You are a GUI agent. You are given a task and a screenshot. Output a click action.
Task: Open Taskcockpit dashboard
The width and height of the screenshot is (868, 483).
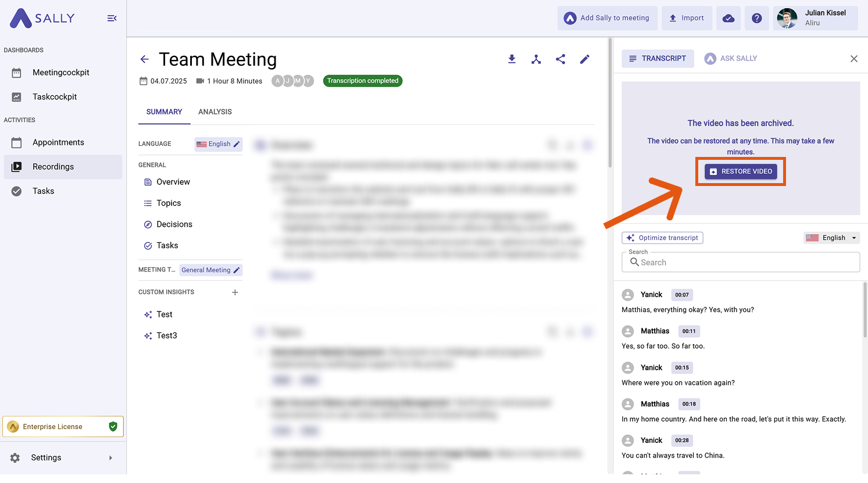pyautogui.click(x=55, y=97)
